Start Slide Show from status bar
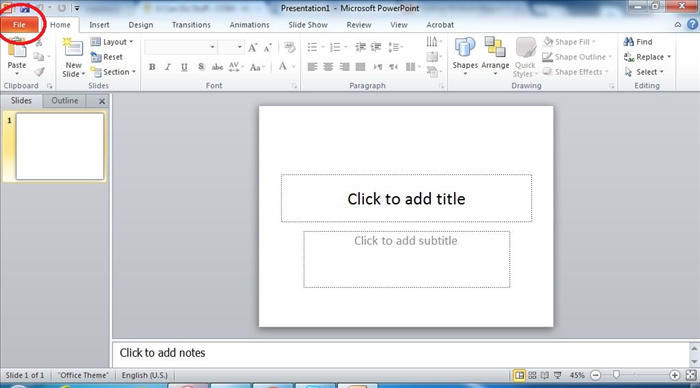The image size is (700, 388). (x=558, y=375)
